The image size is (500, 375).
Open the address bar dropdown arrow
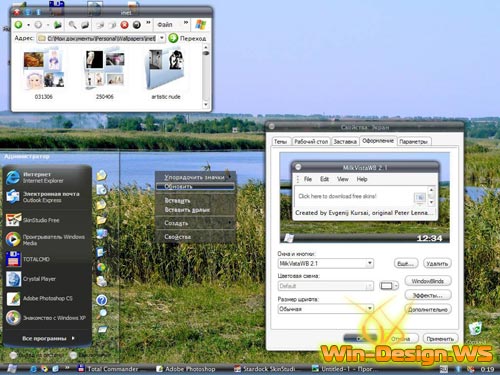[x=162, y=38]
